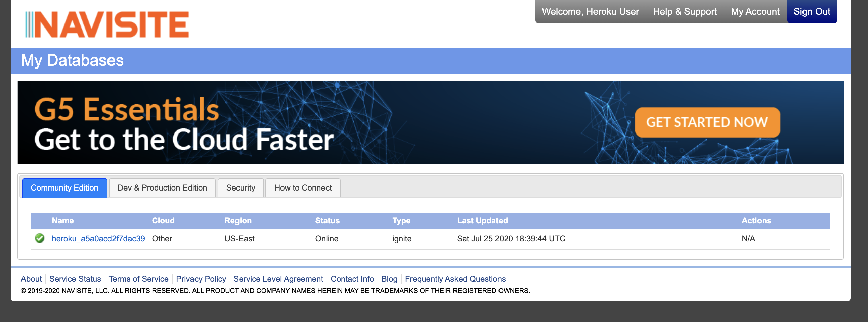This screenshot has width=868, height=322.
Task: Click the green online status icon
Action: click(39, 238)
